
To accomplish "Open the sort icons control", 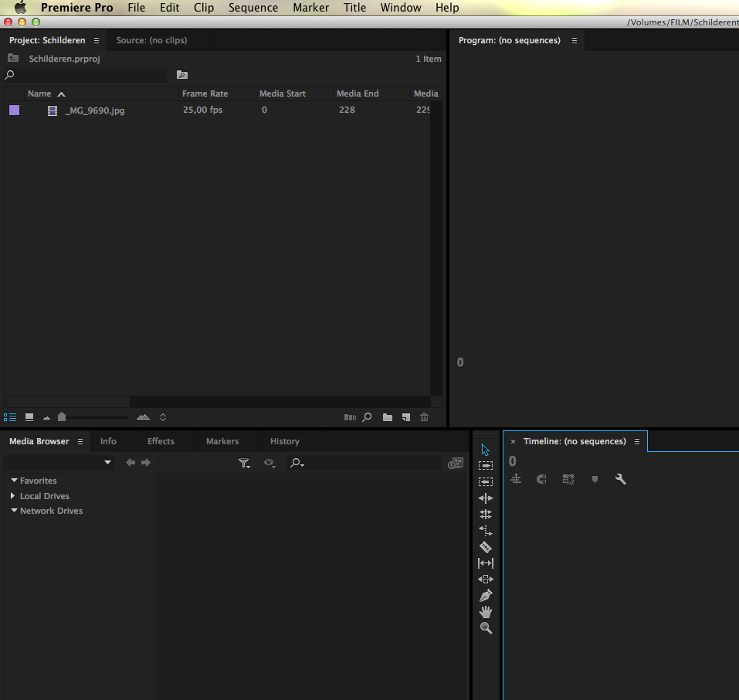I will coord(163,417).
